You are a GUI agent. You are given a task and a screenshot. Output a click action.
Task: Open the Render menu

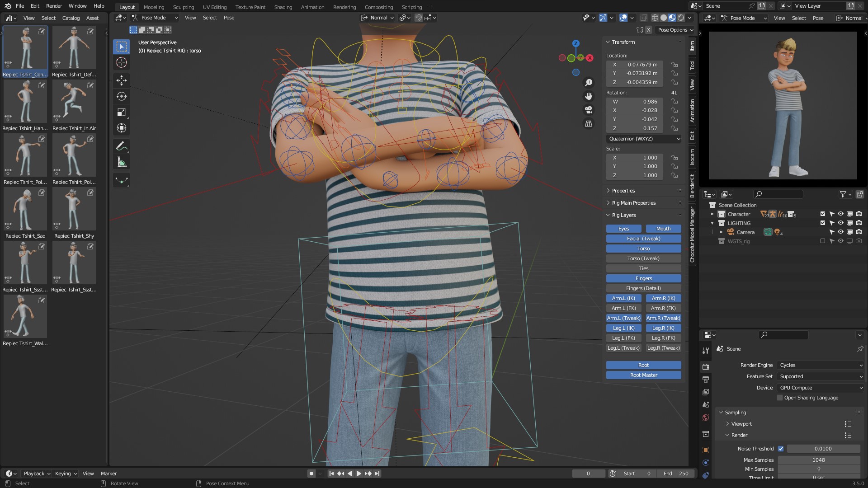(x=54, y=6)
